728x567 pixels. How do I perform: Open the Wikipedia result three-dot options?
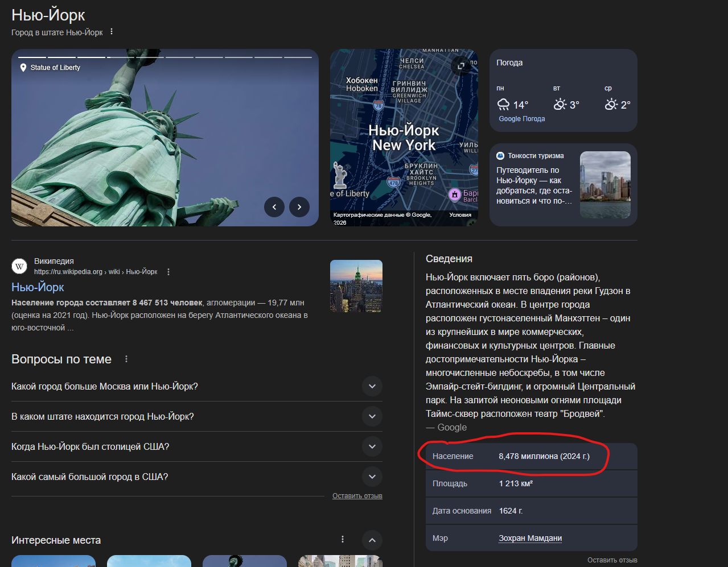click(168, 272)
